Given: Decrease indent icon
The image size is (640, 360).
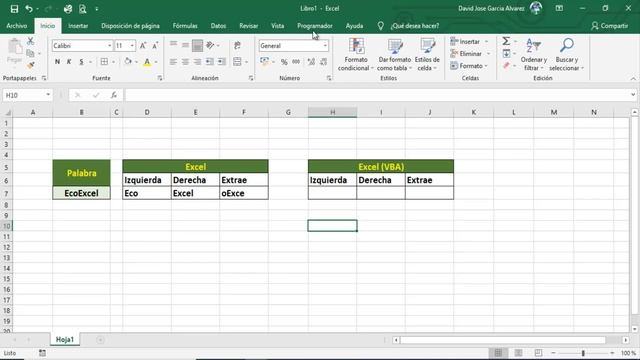Looking at the screenshot, I should [x=209, y=62].
